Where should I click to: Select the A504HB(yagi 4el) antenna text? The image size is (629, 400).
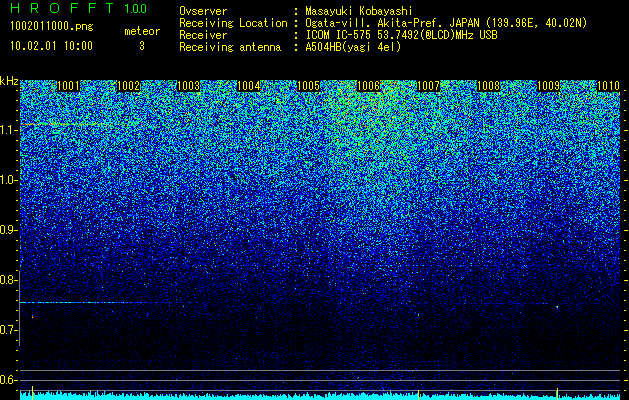353,47
